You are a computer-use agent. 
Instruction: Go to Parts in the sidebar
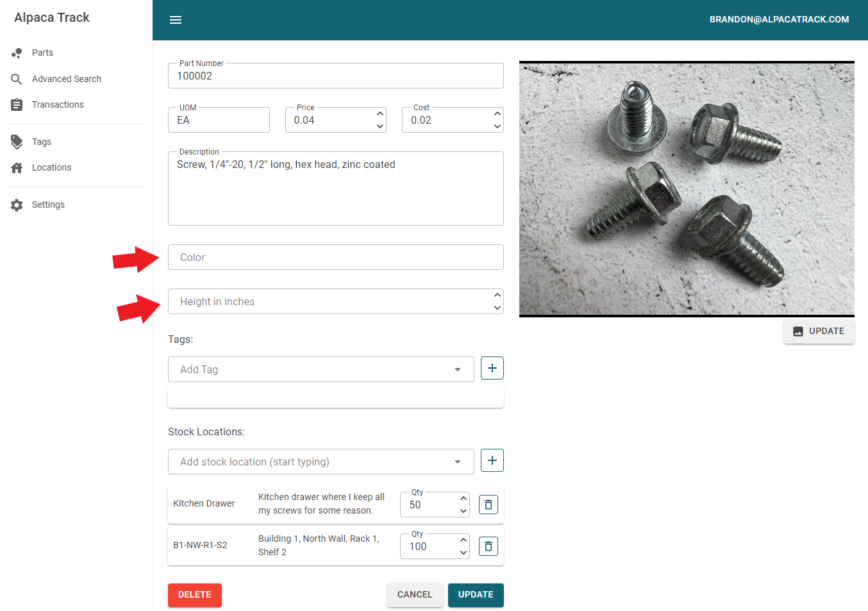[42, 53]
